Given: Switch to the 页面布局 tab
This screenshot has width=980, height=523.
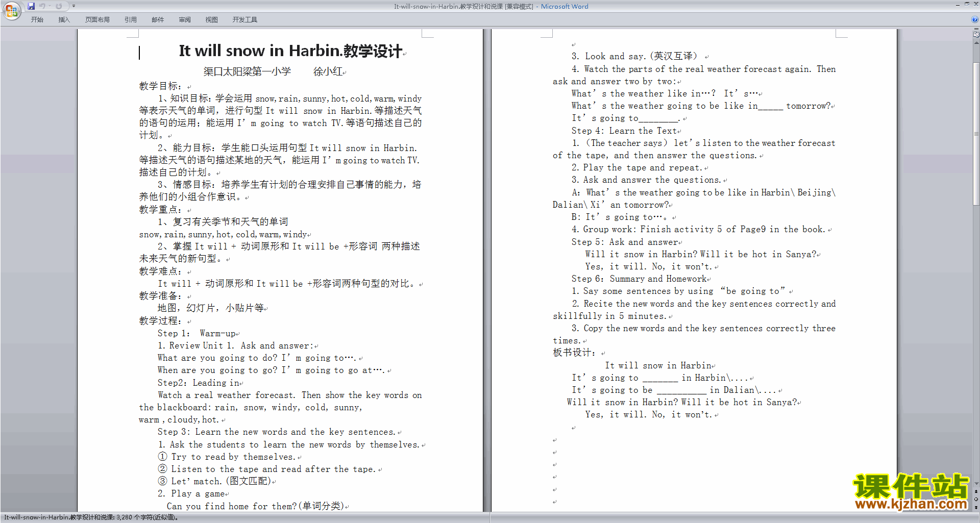Looking at the screenshot, I should coord(97,20).
